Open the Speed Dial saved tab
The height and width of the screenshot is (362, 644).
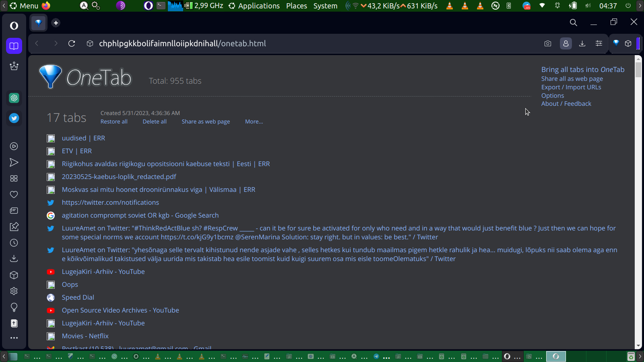[x=78, y=297]
